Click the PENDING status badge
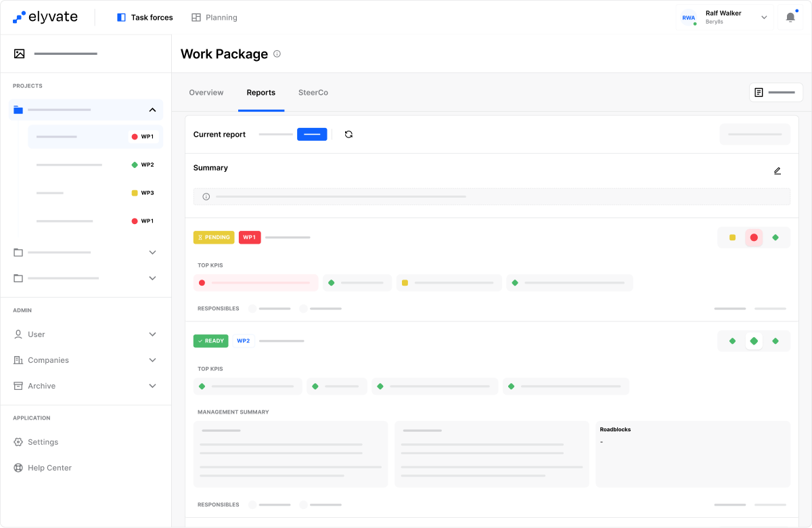812x528 pixels. click(x=214, y=238)
